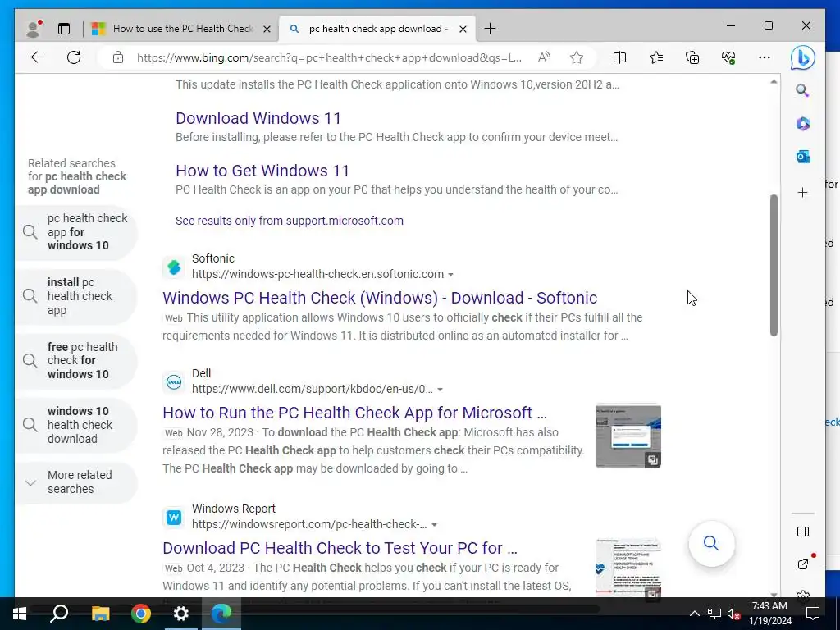Viewport: 840px width, 630px height.
Task: Open Collections icon
Action: pos(692,57)
